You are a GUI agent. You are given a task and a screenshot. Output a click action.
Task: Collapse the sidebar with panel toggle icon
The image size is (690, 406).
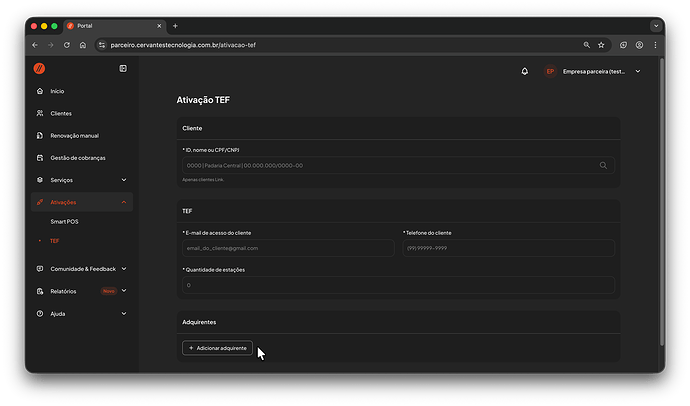123,68
